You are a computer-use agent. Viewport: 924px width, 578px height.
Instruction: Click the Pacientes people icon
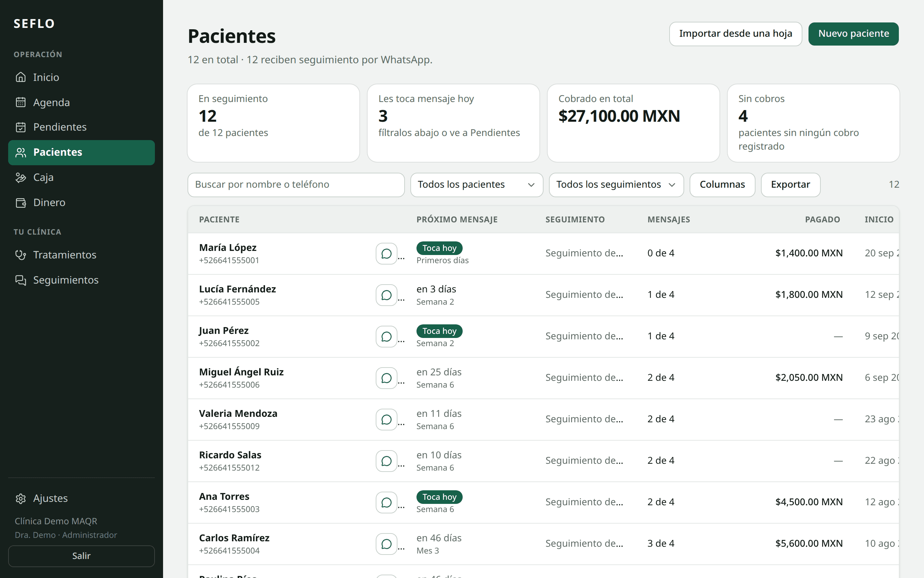(x=21, y=152)
